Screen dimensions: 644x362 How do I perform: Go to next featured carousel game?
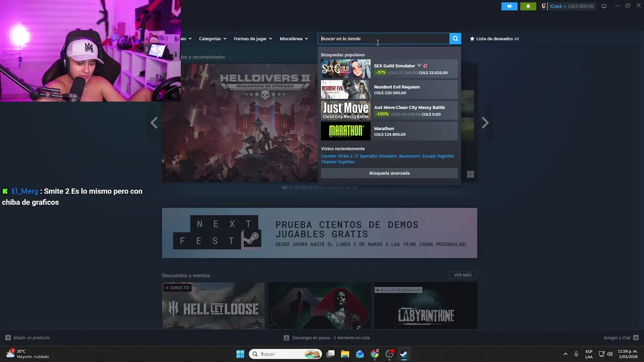(x=485, y=123)
